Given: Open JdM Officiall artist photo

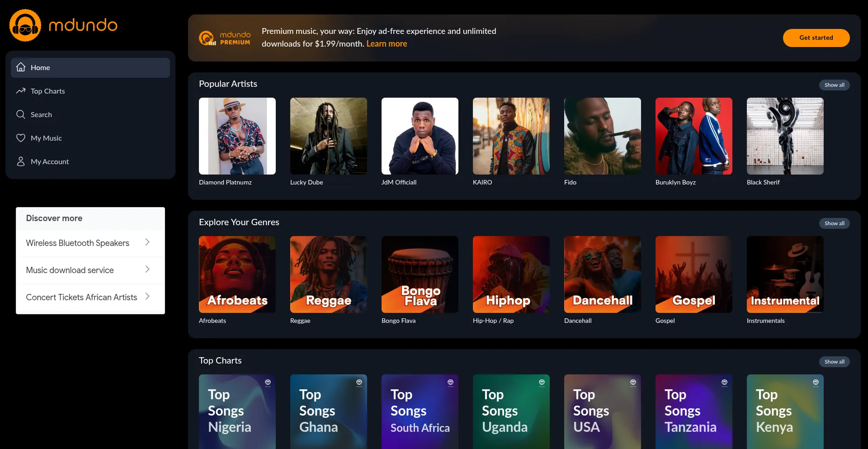Looking at the screenshot, I should pos(420,136).
